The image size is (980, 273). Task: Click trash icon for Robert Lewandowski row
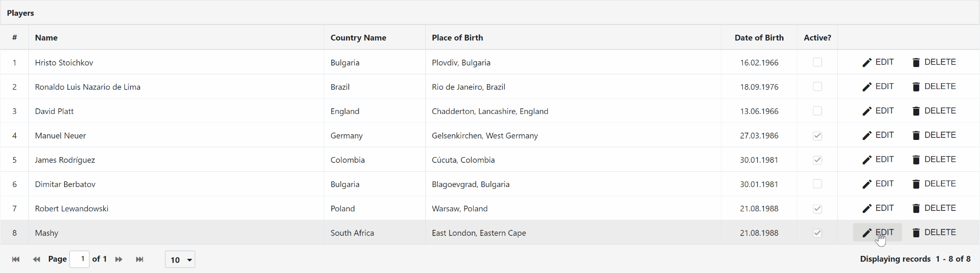point(916,208)
